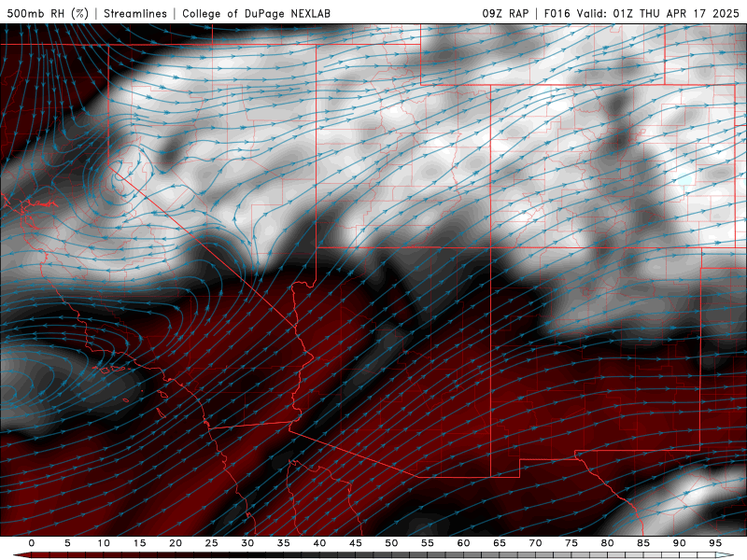Click the 85 value on color scale
This screenshot has width=747, height=560.
643,543
